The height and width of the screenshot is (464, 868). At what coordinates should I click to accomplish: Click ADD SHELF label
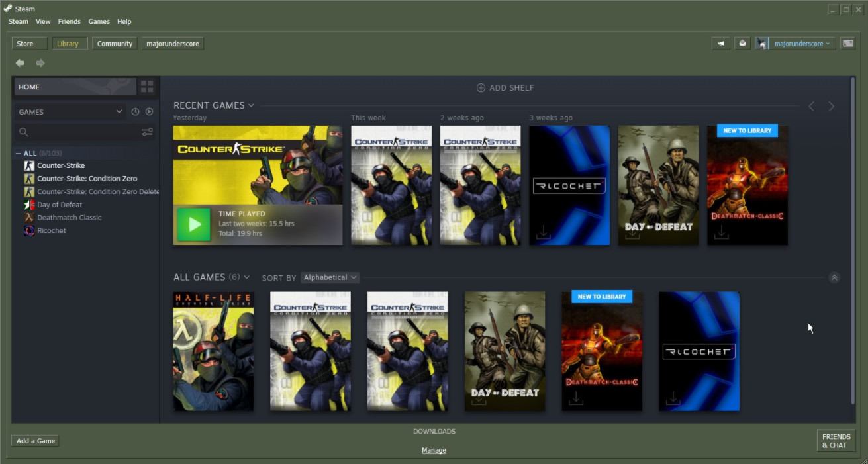tap(511, 88)
